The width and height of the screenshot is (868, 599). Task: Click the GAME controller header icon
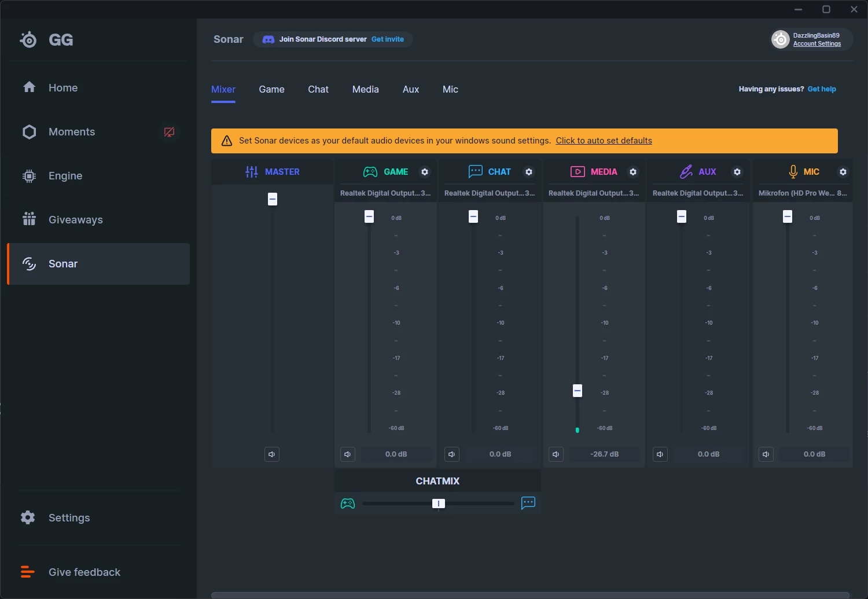(x=370, y=172)
